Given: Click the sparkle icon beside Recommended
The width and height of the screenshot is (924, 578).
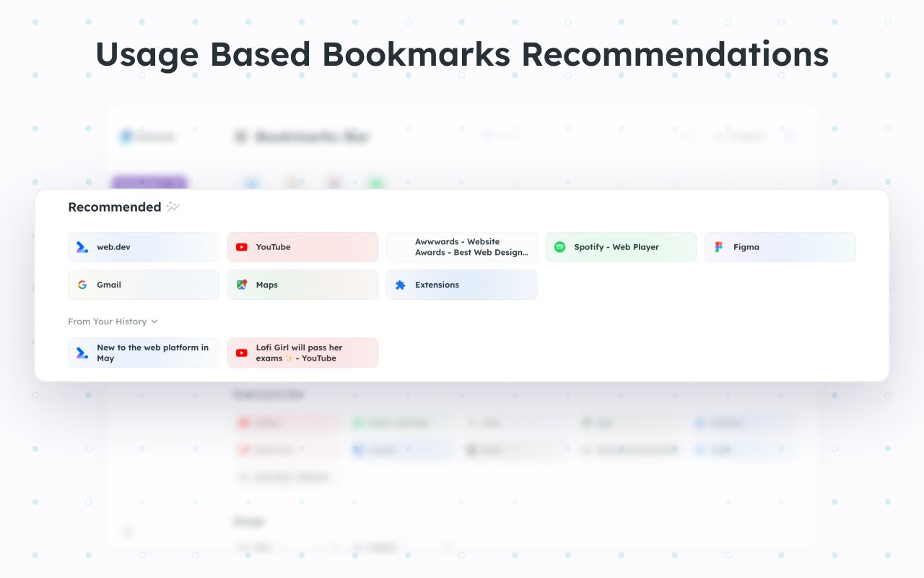Looking at the screenshot, I should pos(173,207).
